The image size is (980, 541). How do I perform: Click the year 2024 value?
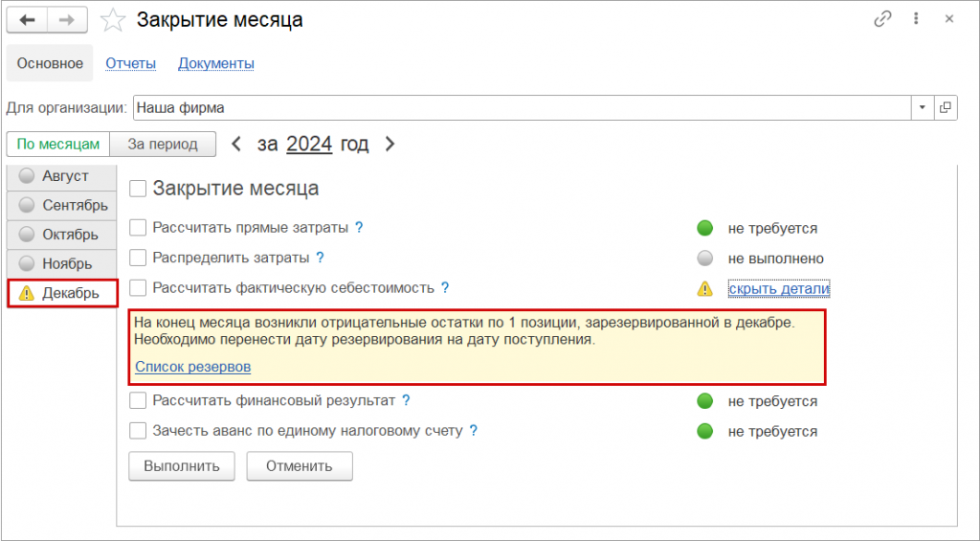(x=309, y=145)
